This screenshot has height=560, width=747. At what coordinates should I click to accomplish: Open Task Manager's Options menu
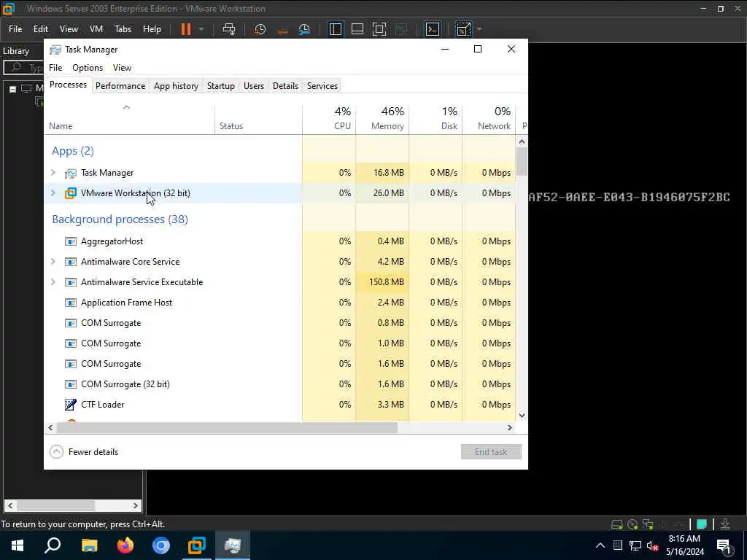(x=88, y=68)
